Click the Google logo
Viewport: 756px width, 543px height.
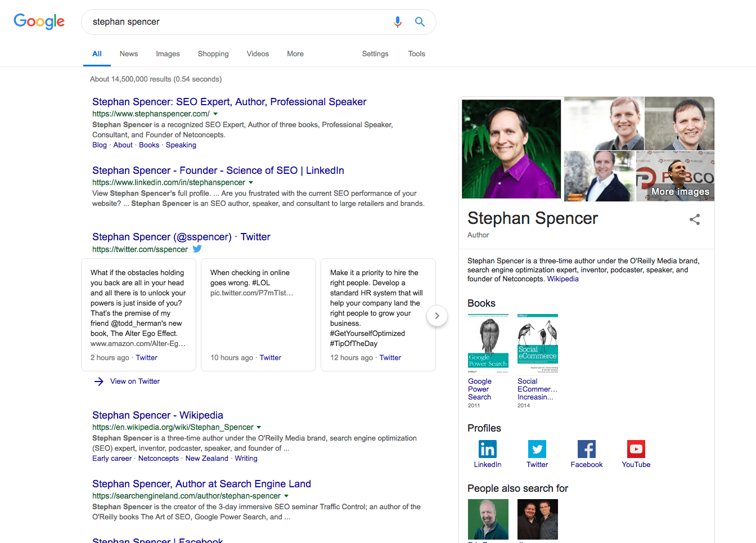click(39, 21)
